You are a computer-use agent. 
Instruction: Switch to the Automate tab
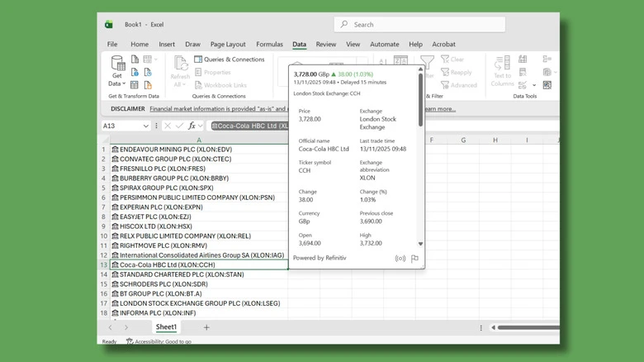[385, 44]
